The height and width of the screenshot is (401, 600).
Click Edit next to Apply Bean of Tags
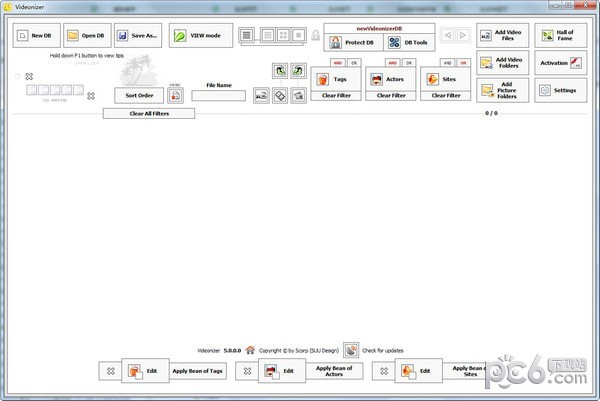tap(143, 371)
